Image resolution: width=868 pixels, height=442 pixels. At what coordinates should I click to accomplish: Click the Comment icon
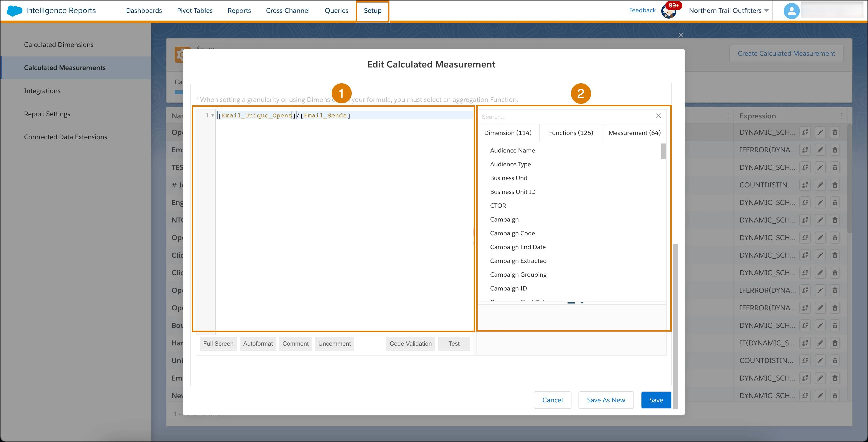click(295, 343)
